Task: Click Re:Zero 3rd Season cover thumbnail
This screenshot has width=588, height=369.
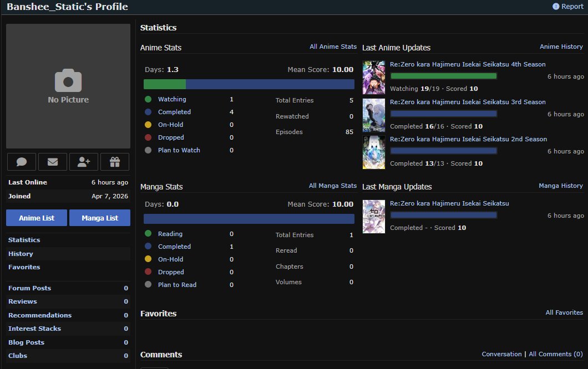Action: 374,115
